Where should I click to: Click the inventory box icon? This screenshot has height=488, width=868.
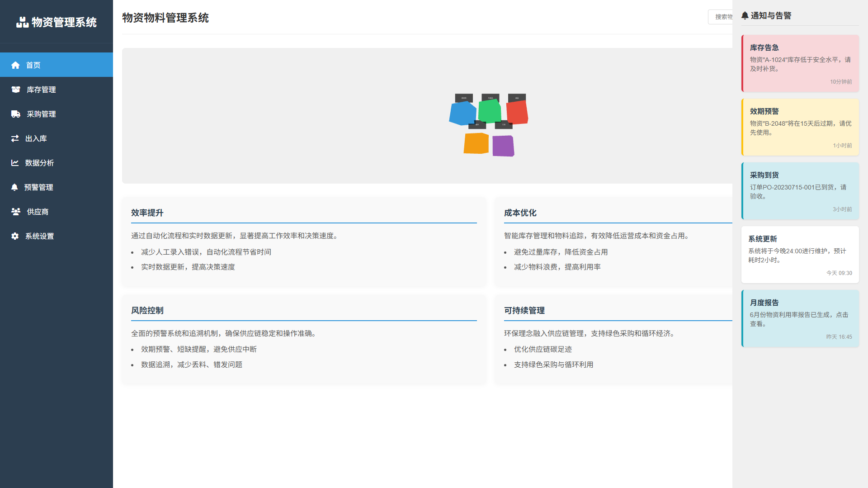16,90
